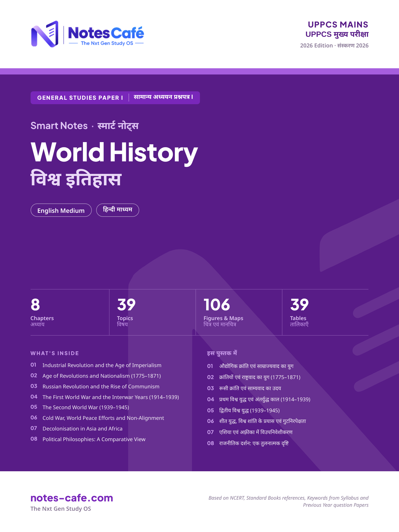Select the हिन्दी माध्यम pill
The width and height of the screenshot is (399, 532).
pos(118,210)
